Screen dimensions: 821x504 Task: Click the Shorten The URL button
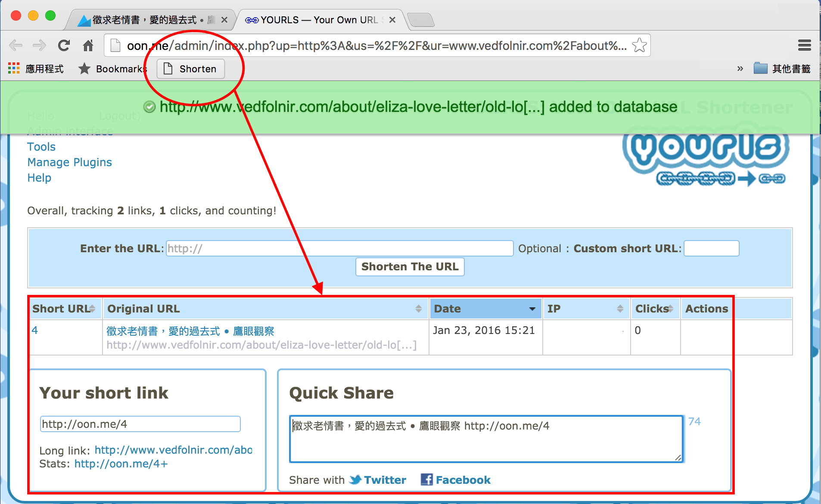pos(410,266)
